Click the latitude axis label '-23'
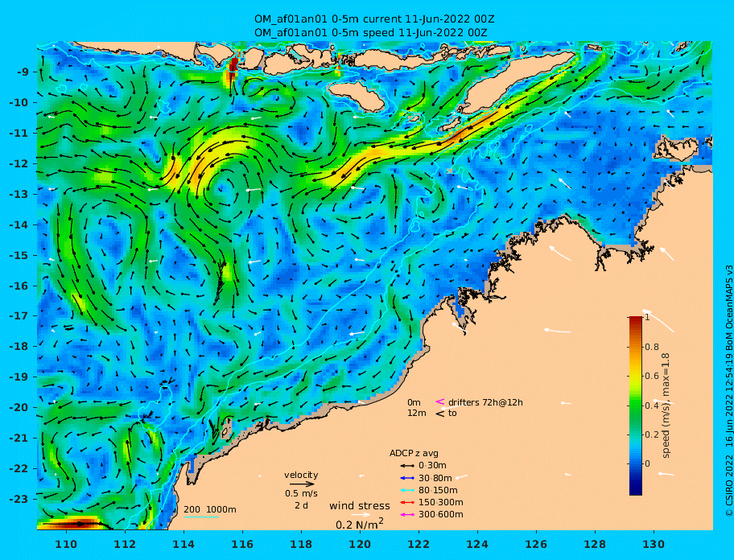734x560 pixels. coord(19,499)
